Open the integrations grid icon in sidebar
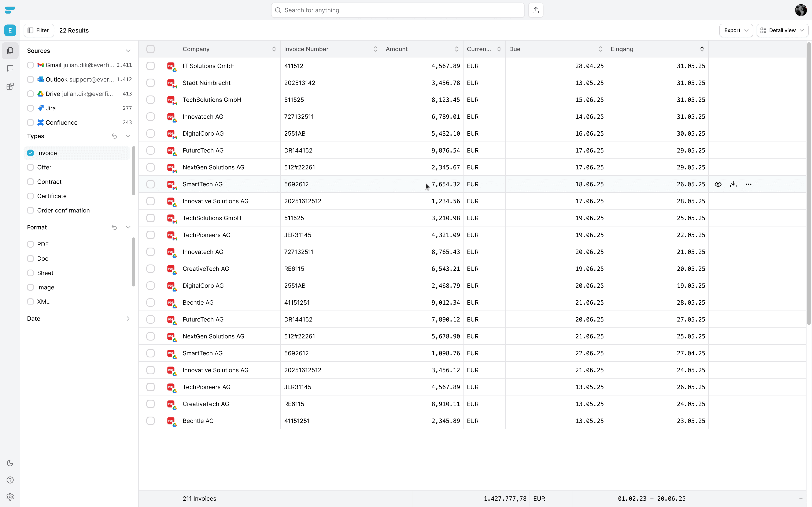 pos(10,87)
